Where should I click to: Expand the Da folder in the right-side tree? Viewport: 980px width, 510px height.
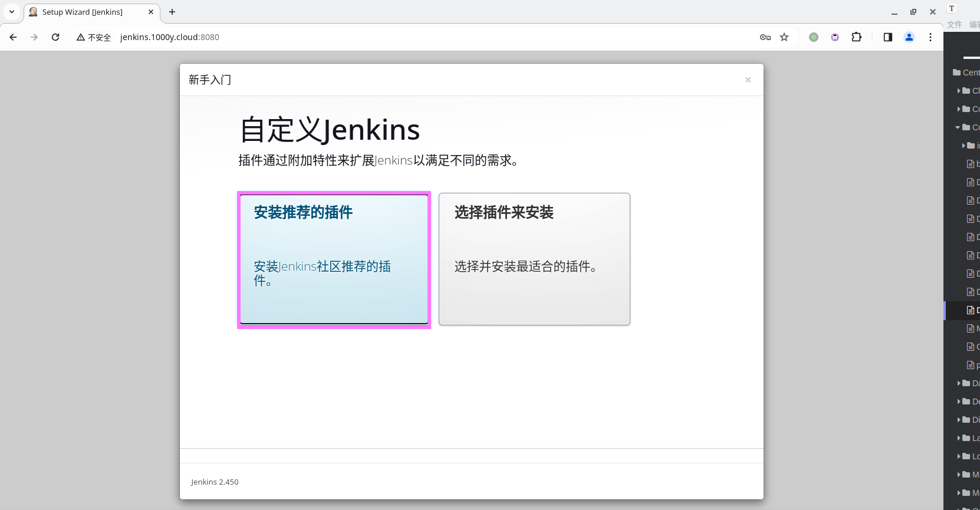(959, 383)
